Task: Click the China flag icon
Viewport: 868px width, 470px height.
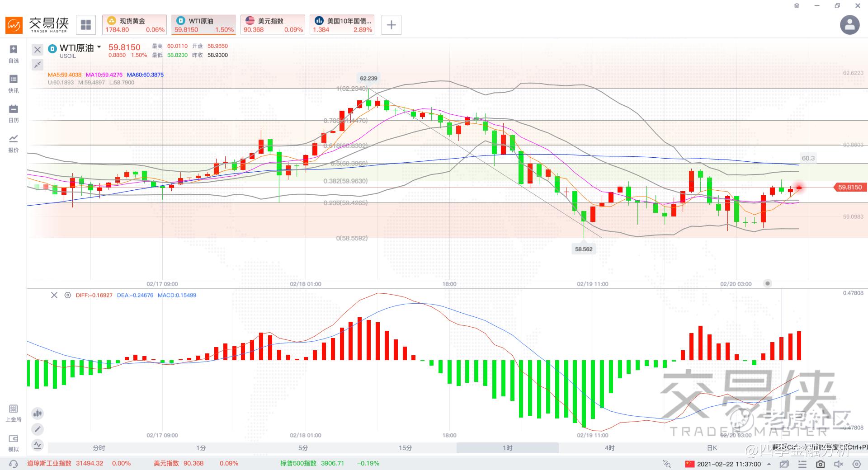Action: point(689,464)
